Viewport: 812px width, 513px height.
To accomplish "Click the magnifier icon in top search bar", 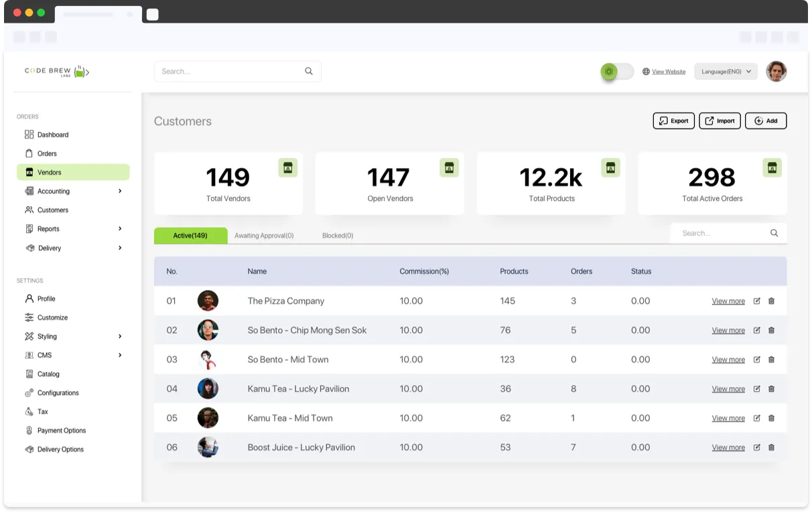I will tap(309, 71).
